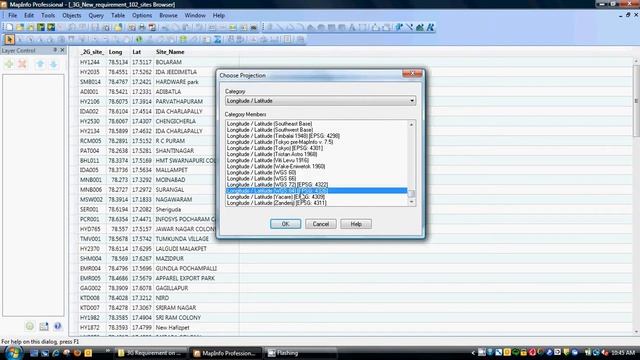Select Longitude / Latitude (Tokyo) [EPSG: 4301]

275,148
